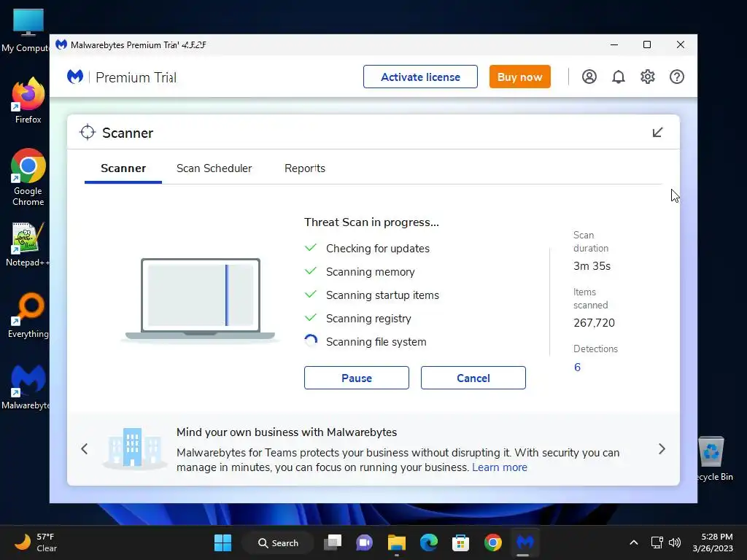Click the 'Scanning memory' step text
This screenshot has height=560, width=747.
[370, 272]
